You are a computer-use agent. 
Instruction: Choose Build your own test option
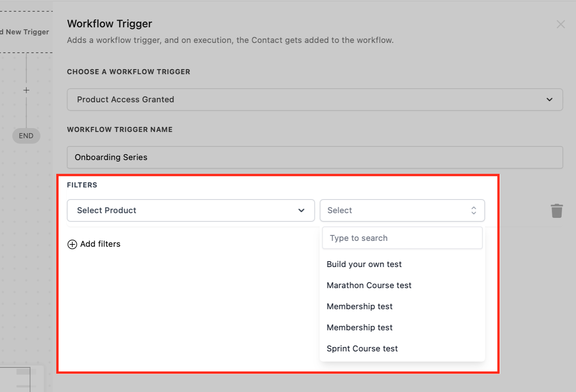[x=402, y=264]
